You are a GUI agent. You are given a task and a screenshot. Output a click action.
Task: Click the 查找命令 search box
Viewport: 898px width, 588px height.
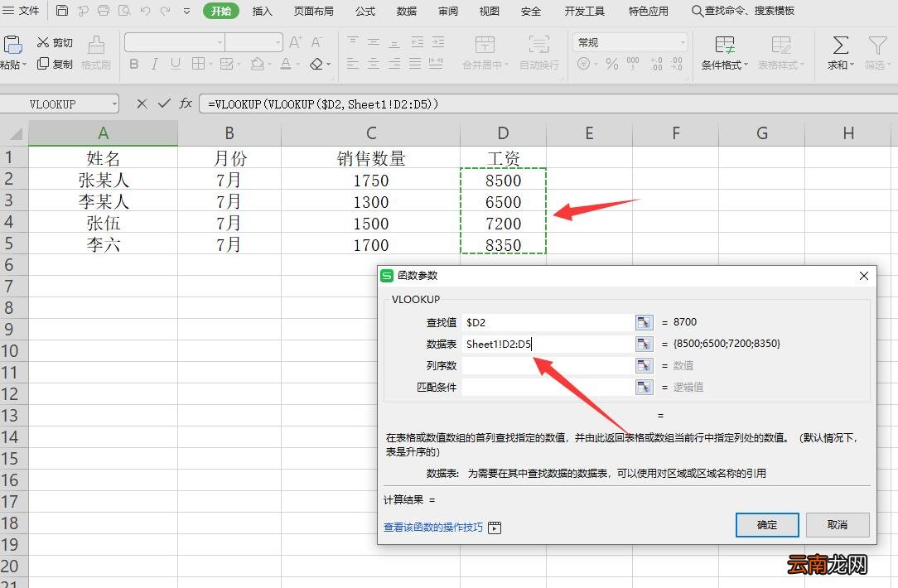743,11
